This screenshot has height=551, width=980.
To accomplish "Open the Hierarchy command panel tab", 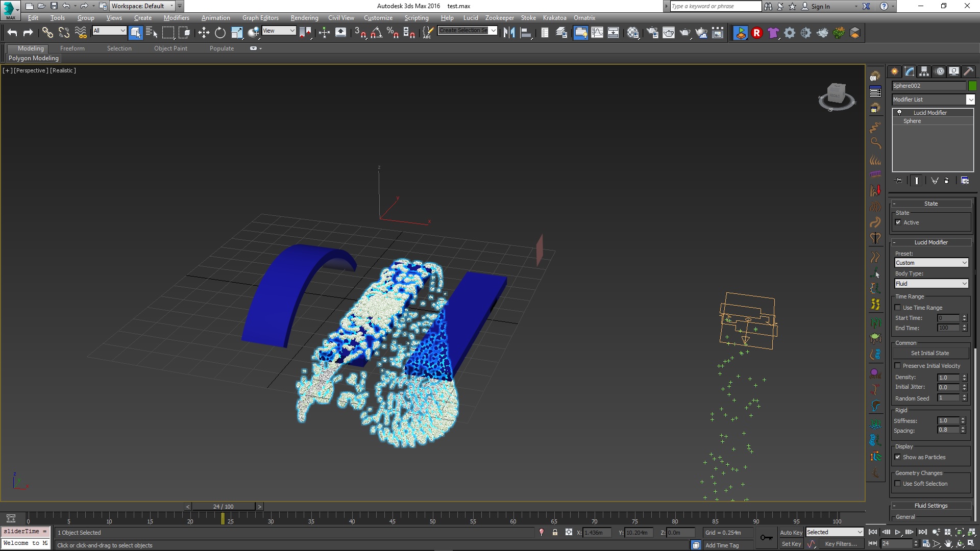I will 924,71.
